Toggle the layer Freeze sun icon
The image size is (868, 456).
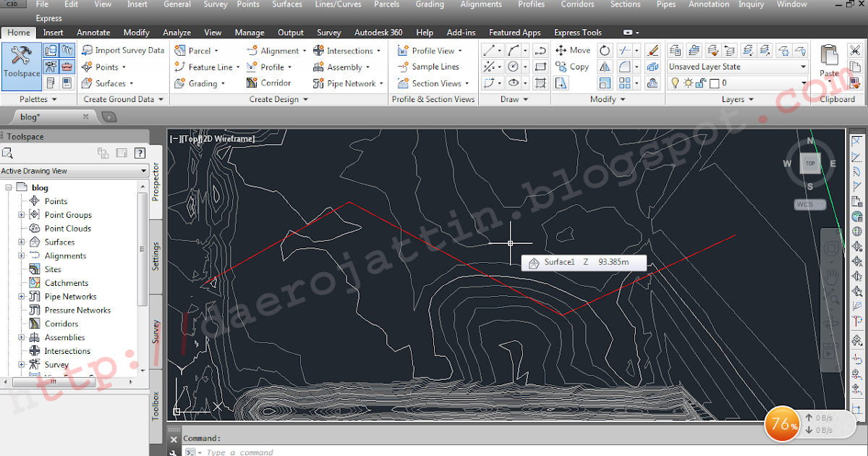click(688, 82)
